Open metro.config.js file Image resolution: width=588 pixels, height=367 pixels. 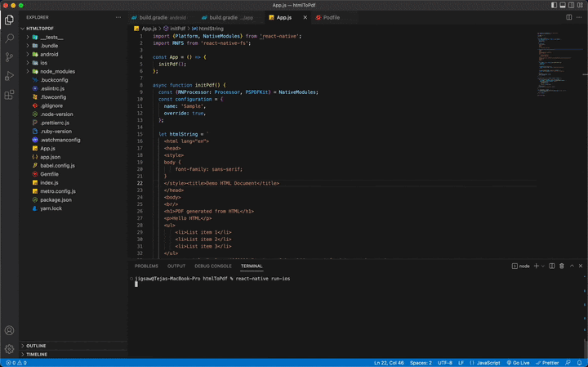point(58,191)
